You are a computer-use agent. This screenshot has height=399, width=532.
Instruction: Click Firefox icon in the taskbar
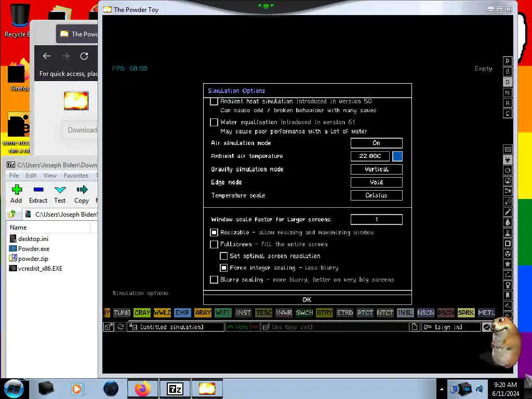142,389
